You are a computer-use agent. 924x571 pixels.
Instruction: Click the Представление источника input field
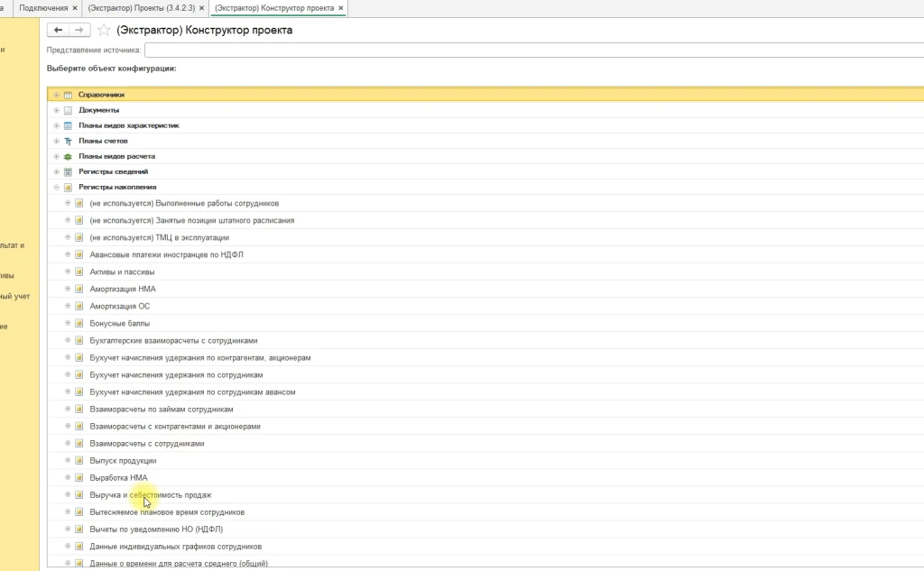(534, 50)
